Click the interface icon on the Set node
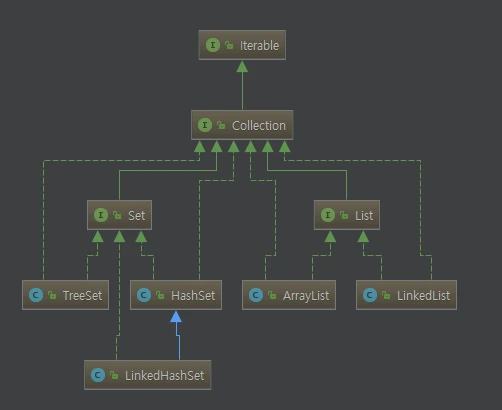Screen dimensions: 502x410 101,215
